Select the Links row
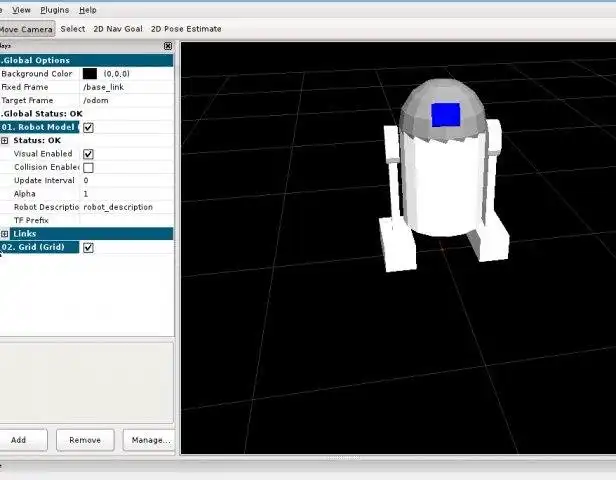The image size is (616, 480). [x=91, y=234]
